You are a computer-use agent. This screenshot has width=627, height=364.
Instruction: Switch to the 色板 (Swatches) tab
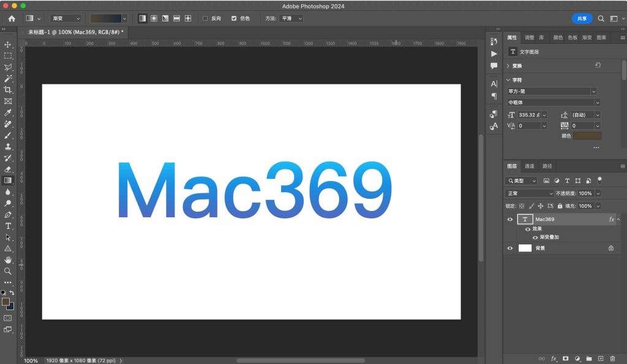click(573, 37)
